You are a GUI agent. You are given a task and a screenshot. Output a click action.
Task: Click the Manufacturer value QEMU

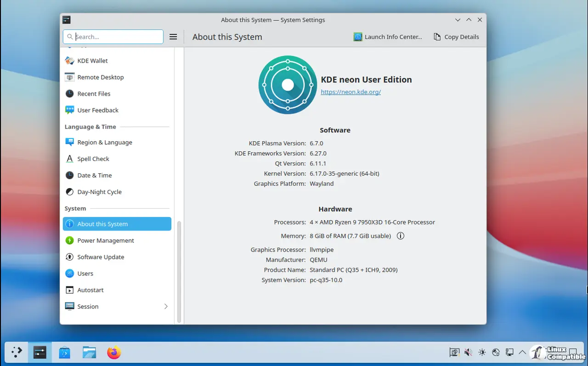tap(319, 260)
